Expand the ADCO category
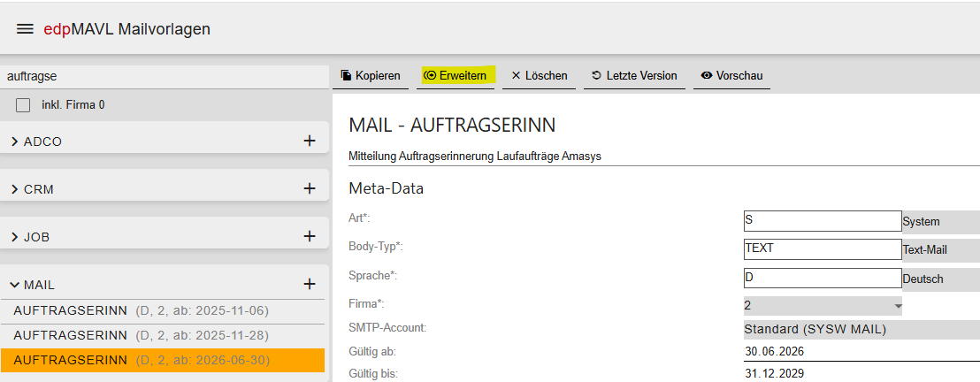Screen dimensions: 980x382 pyautogui.click(x=37, y=141)
